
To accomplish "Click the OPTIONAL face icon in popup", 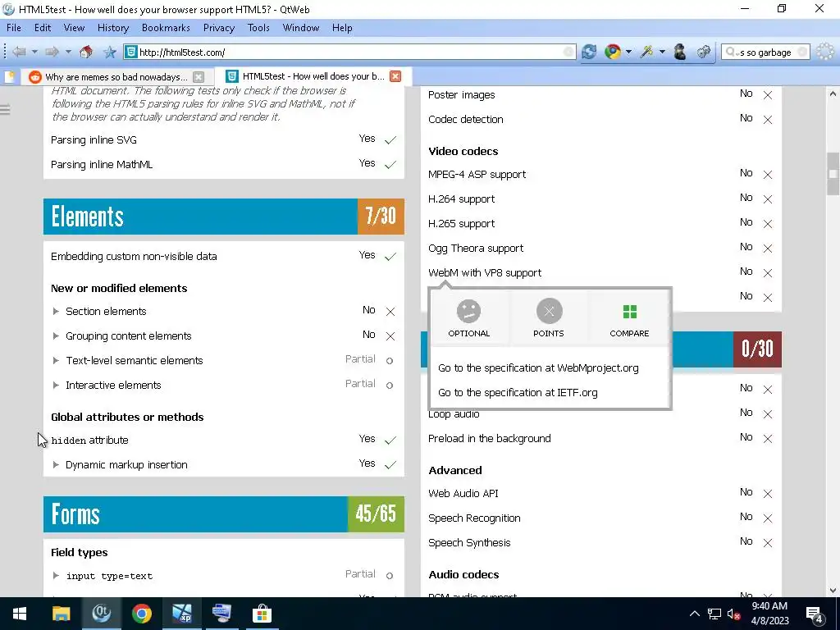I will (x=468, y=311).
